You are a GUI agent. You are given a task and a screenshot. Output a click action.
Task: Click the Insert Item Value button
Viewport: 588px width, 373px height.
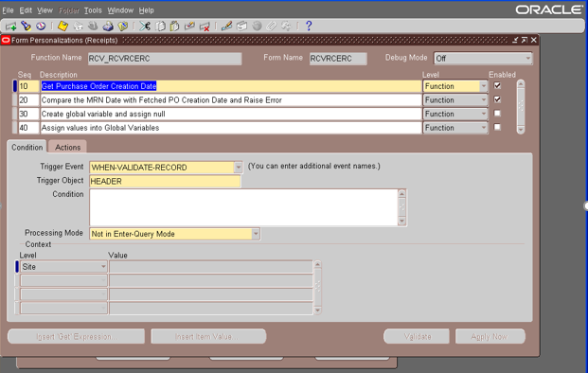coord(208,337)
